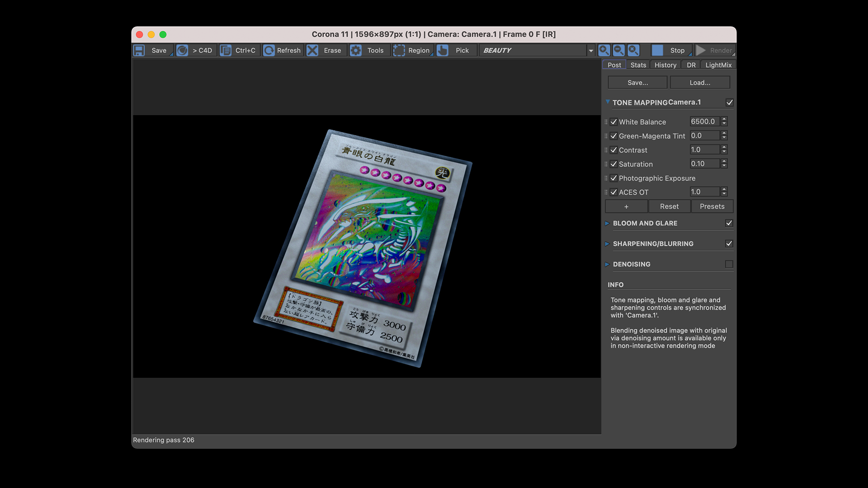Open the History tab
The height and width of the screenshot is (488, 868).
coord(665,65)
